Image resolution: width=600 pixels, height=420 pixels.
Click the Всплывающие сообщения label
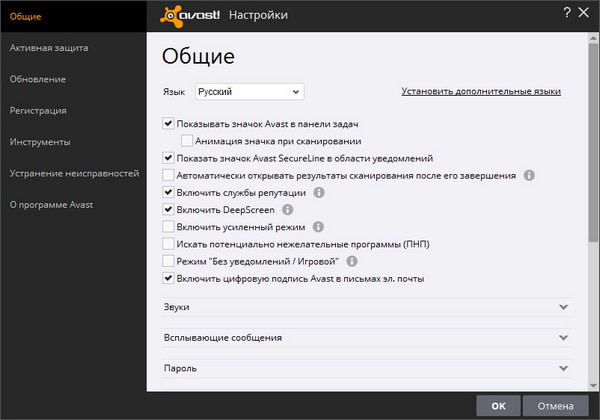[x=223, y=338]
